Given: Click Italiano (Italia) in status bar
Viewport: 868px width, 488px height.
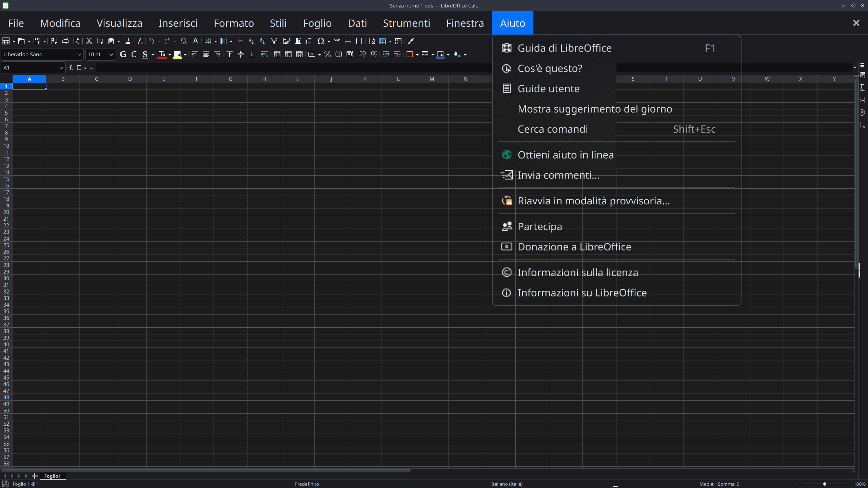Looking at the screenshot, I should click(507, 484).
